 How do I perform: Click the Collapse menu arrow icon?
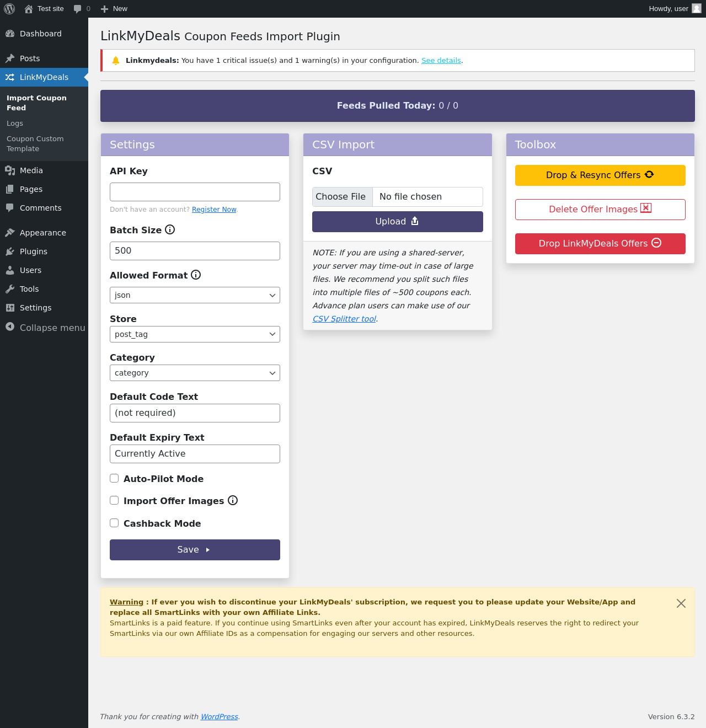point(10,327)
